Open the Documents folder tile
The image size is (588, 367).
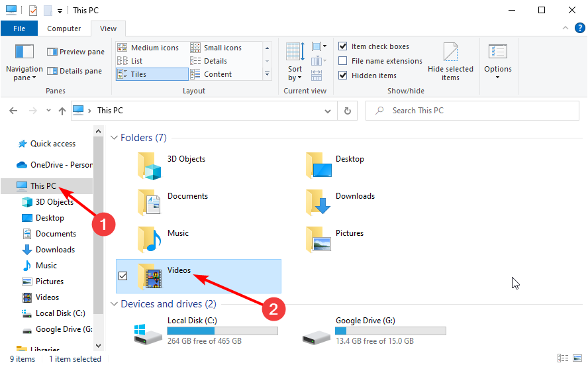click(198, 202)
